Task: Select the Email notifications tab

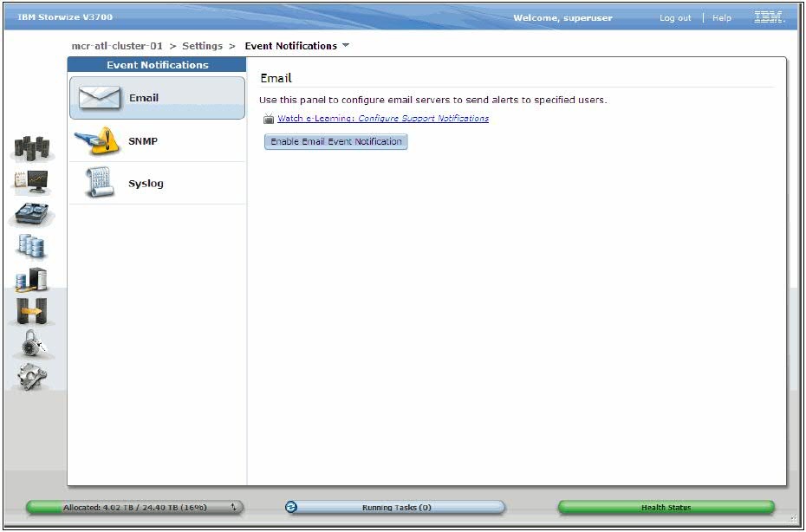Action: click(x=157, y=98)
